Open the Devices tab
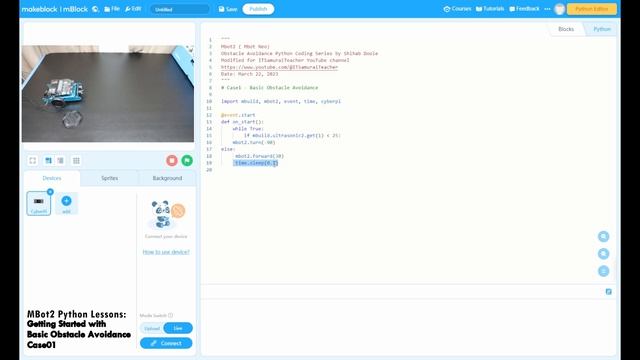This screenshot has height=360, width=640. [52, 178]
